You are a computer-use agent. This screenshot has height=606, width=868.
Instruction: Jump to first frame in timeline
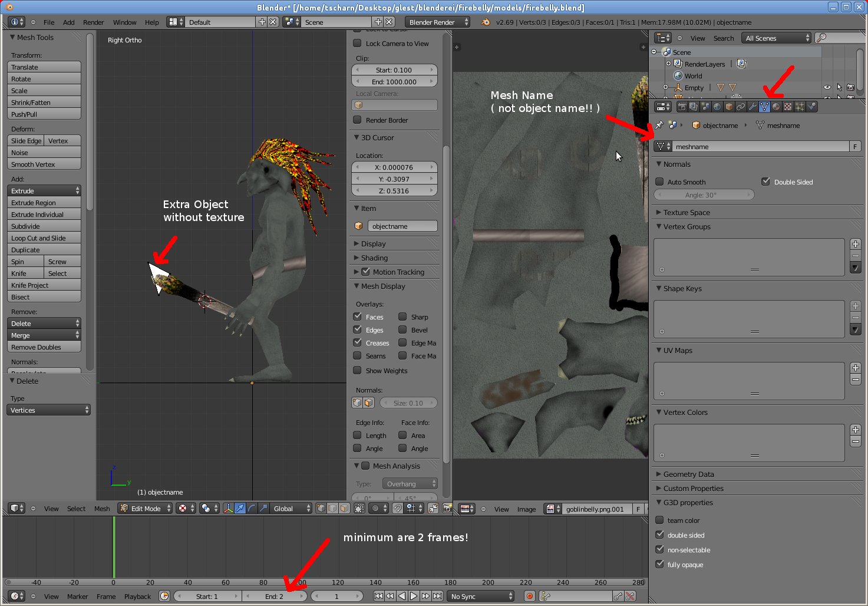(378, 596)
